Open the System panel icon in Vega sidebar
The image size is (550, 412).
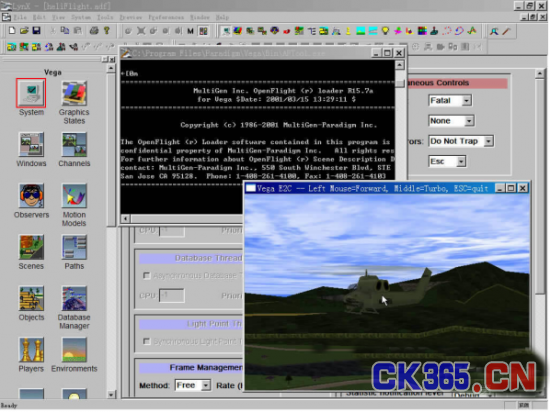(31, 93)
